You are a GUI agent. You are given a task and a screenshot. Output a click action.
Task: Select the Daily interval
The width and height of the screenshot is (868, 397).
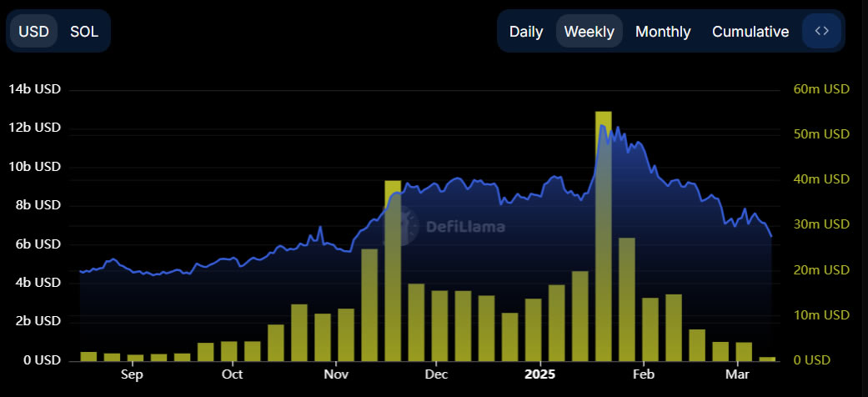pyautogui.click(x=526, y=32)
